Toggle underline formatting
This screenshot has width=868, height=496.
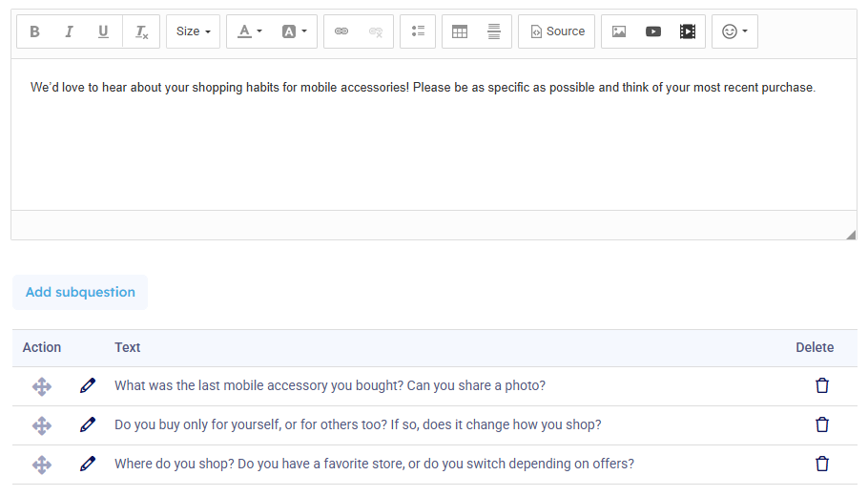point(103,31)
